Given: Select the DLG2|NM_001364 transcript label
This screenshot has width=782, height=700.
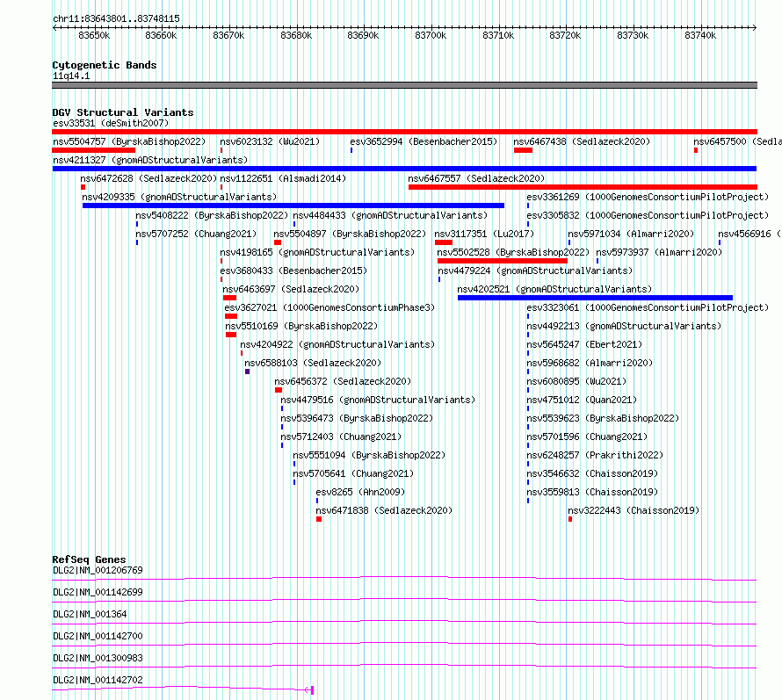Looking at the screenshot, I should click(90, 614).
